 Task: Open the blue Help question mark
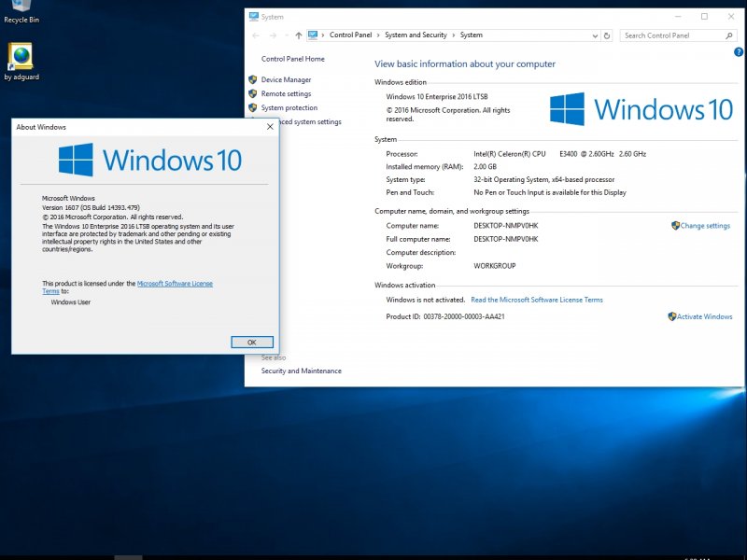(x=739, y=52)
